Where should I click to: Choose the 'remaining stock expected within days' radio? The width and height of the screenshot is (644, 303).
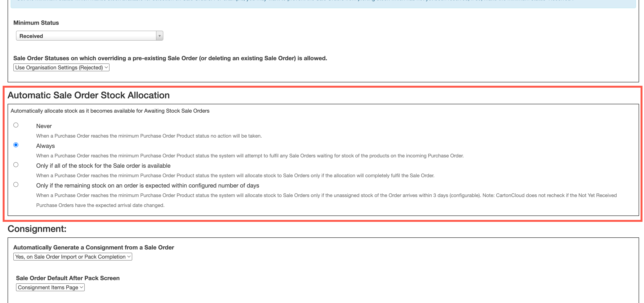pos(16,184)
